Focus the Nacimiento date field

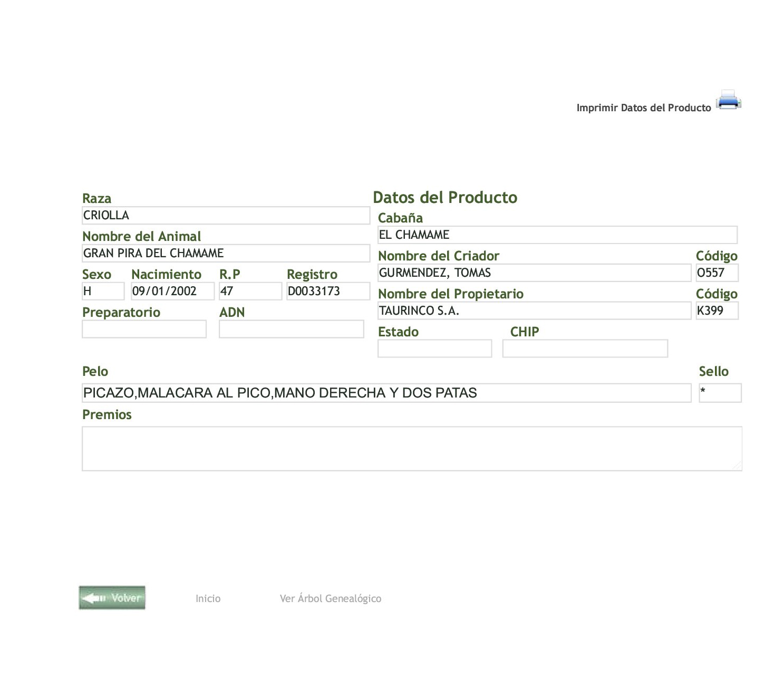click(x=172, y=292)
